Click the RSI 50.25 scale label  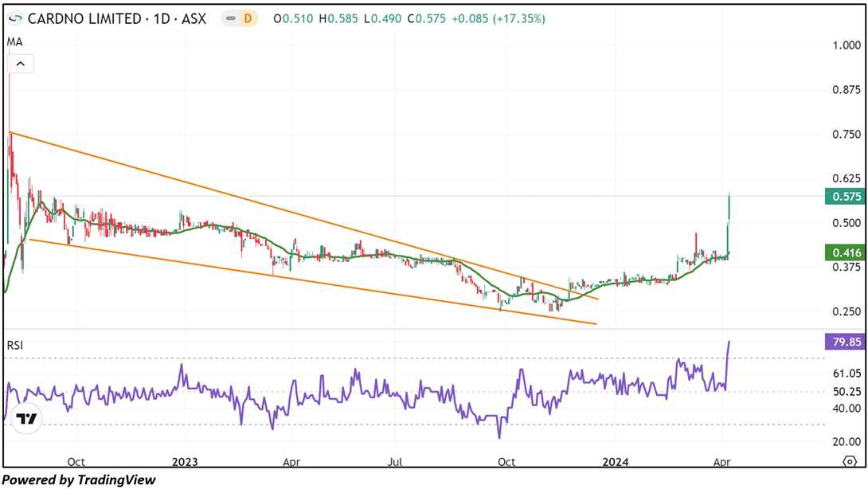[x=847, y=392]
